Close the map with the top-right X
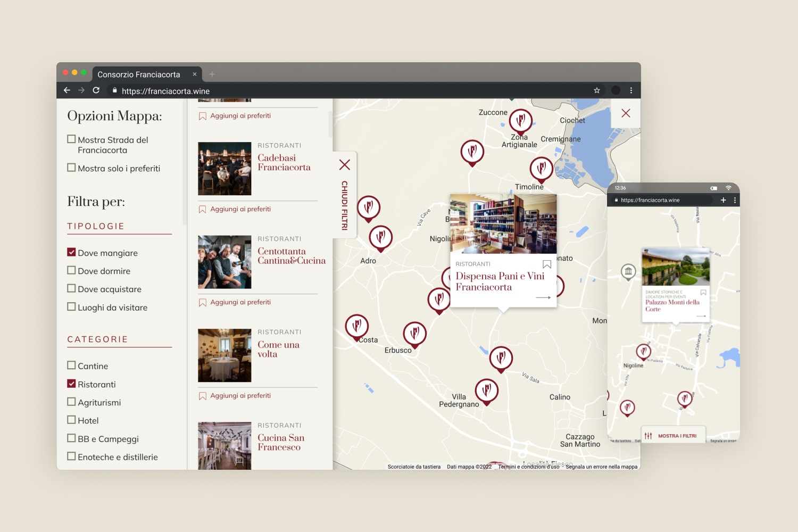This screenshot has width=798, height=532. 626,113
